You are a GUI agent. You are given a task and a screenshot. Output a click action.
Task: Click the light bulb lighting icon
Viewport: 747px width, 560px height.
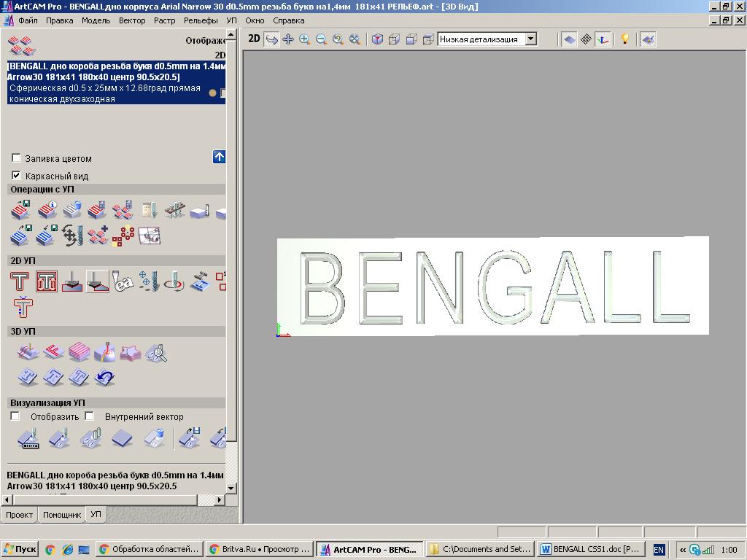tap(624, 39)
